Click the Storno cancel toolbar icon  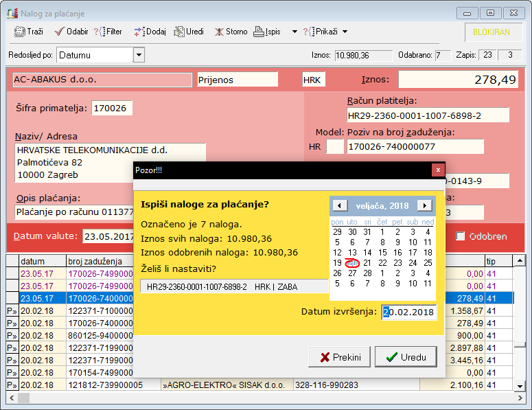pyautogui.click(x=220, y=32)
